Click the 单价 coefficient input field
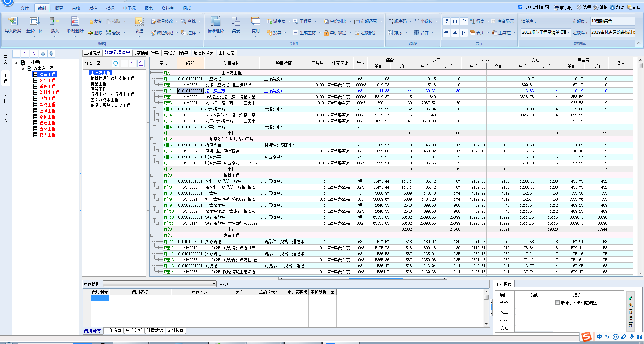 pos(534,303)
